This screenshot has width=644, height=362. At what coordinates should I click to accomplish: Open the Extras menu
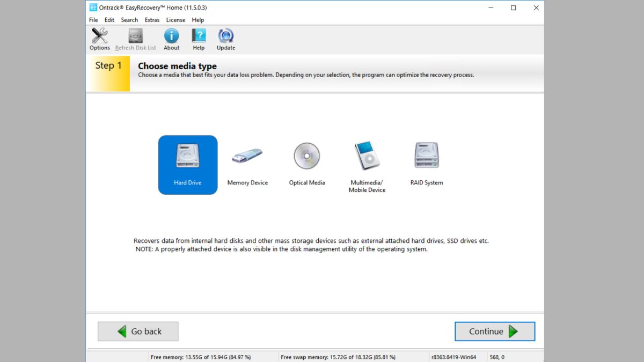click(152, 20)
